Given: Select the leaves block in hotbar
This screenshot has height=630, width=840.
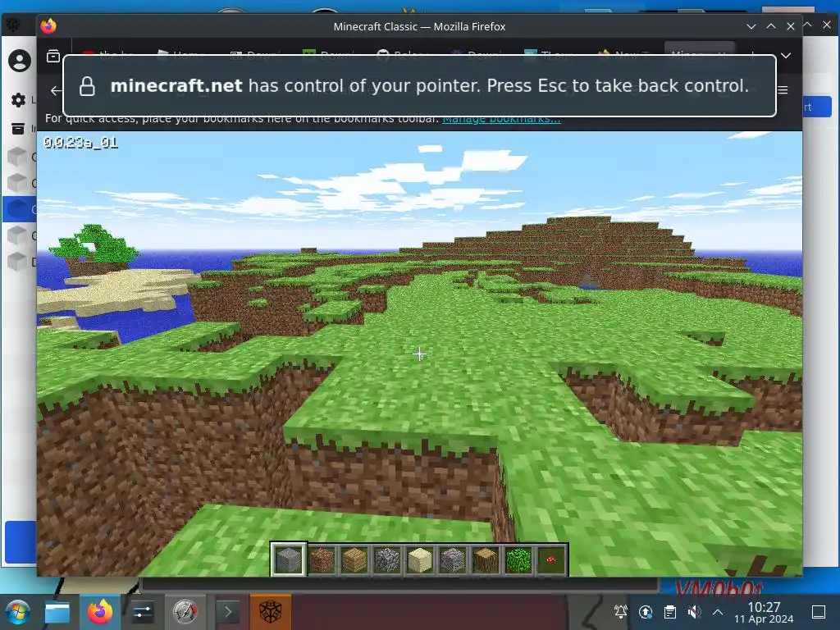Looking at the screenshot, I should click(x=518, y=559).
